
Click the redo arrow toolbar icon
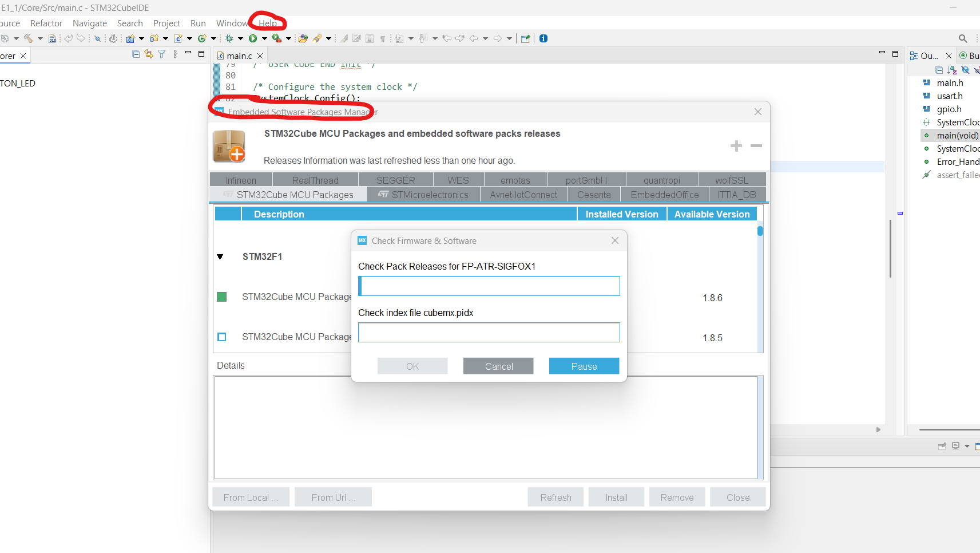(81, 38)
